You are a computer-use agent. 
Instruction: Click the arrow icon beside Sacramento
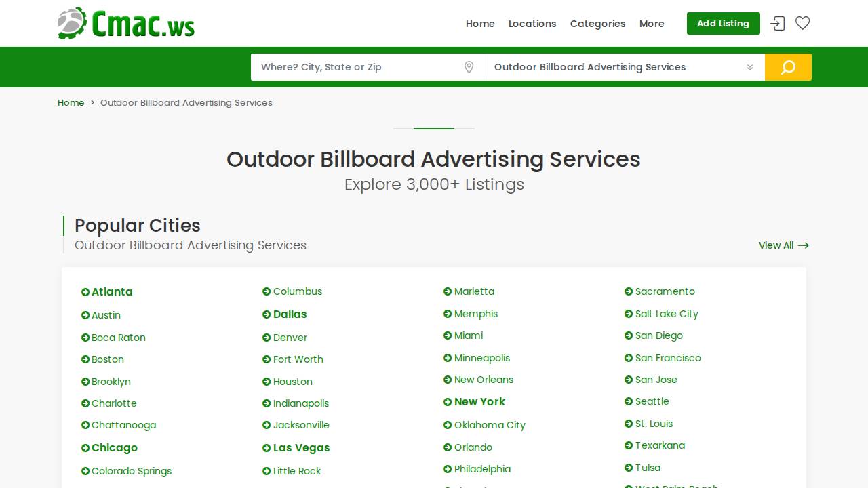coord(627,291)
